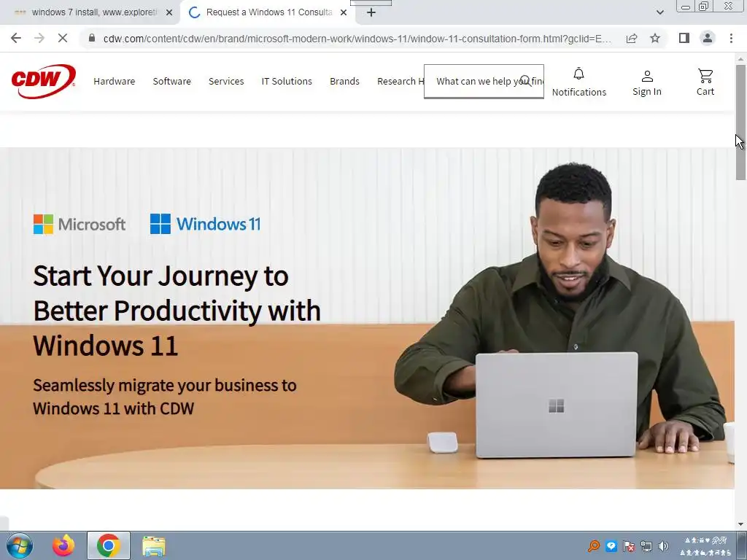Click the CDW logo
This screenshot has height=560, width=747.
43,82
